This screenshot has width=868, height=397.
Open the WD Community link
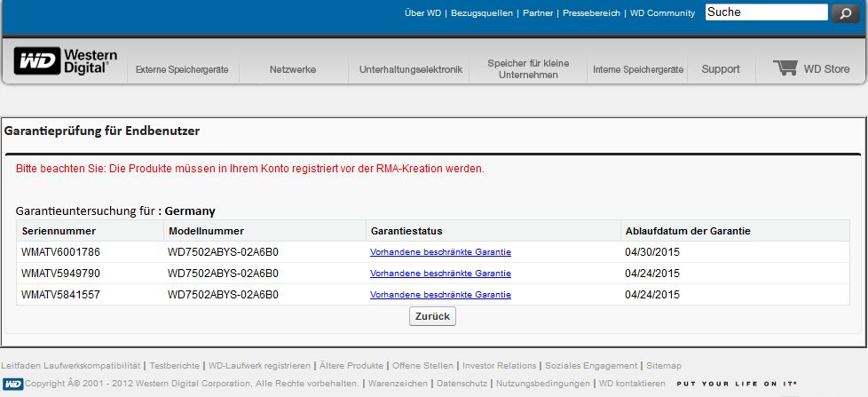[662, 13]
